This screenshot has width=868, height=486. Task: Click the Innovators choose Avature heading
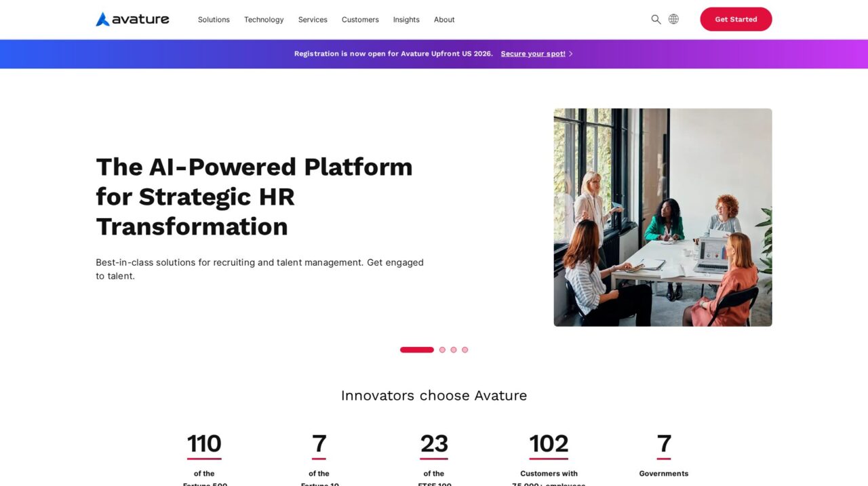tap(434, 395)
